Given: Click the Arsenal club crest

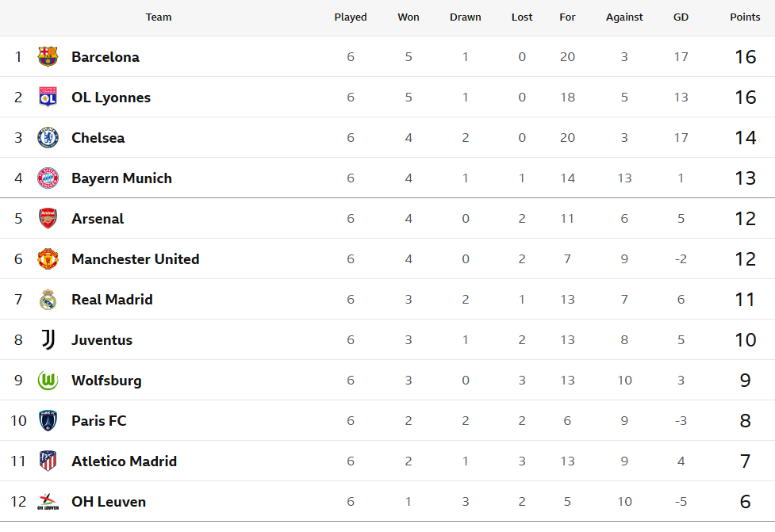Looking at the screenshot, I should pyautogui.click(x=48, y=219).
